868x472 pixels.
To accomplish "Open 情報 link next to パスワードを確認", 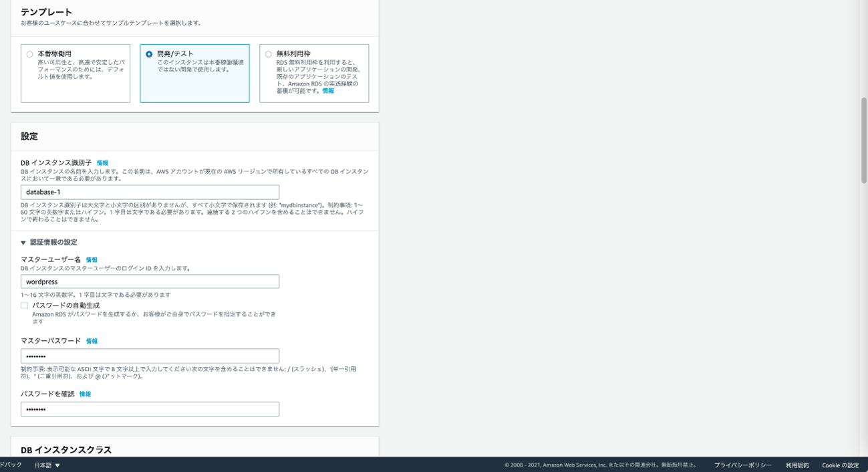I will click(x=85, y=394).
